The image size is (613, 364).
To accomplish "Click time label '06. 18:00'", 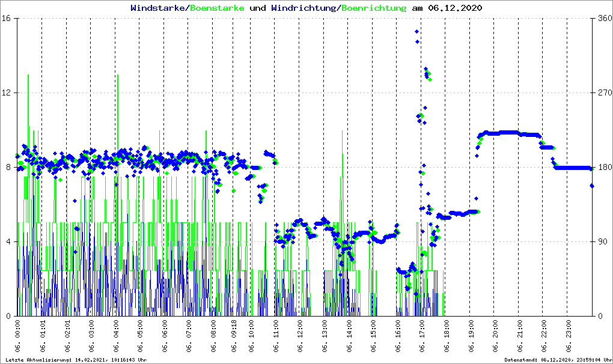I will (446, 336).
